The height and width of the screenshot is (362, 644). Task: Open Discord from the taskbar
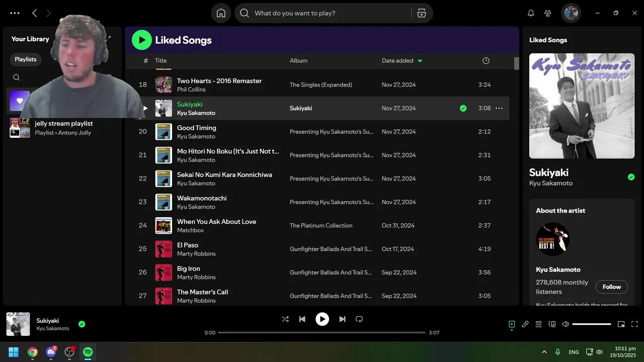tap(51, 352)
